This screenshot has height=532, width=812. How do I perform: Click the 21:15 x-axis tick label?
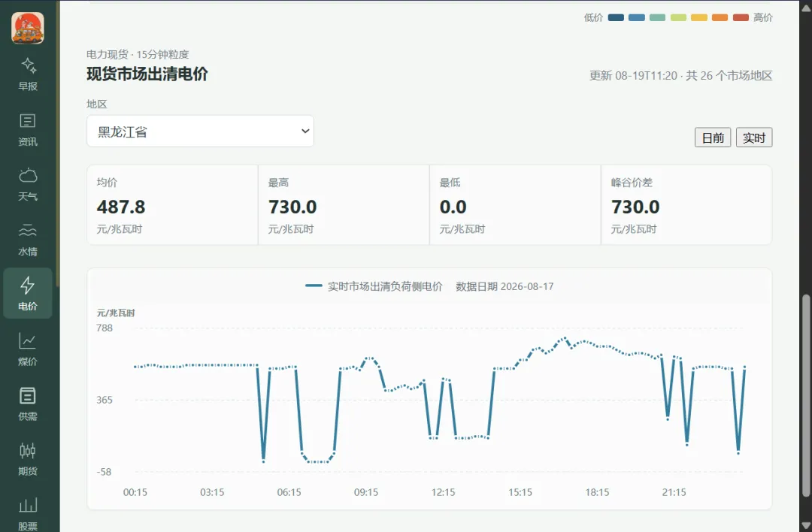pyautogui.click(x=674, y=492)
